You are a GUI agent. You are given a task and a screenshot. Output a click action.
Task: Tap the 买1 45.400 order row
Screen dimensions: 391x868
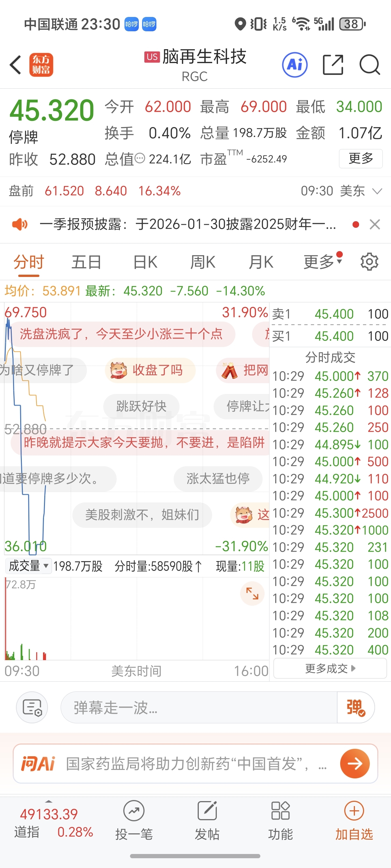330,336
